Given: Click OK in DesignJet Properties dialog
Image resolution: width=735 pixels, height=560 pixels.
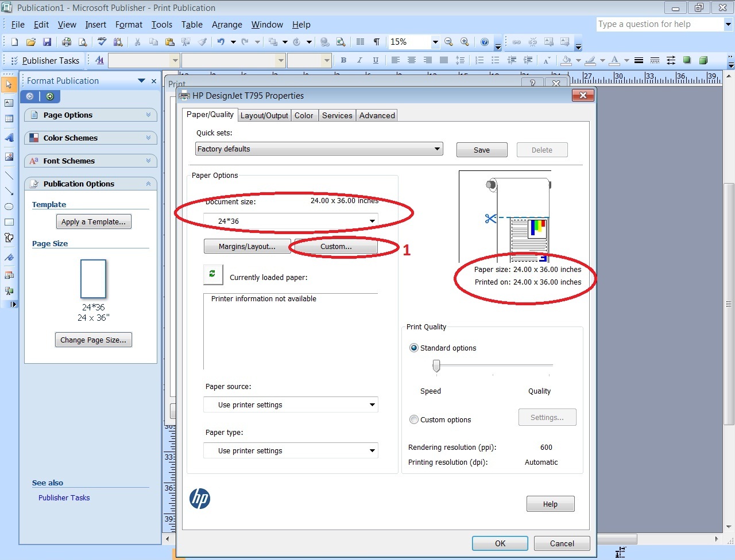Looking at the screenshot, I should coord(500,543).
